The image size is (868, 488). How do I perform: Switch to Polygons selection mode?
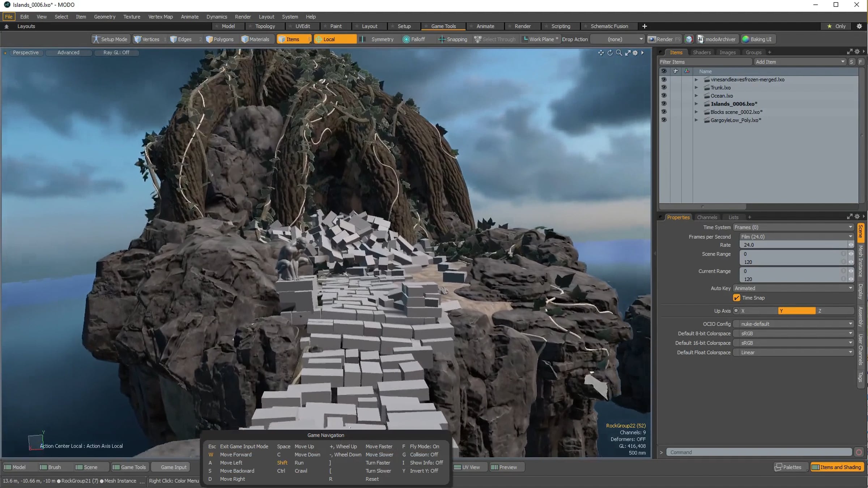point(220,39)
